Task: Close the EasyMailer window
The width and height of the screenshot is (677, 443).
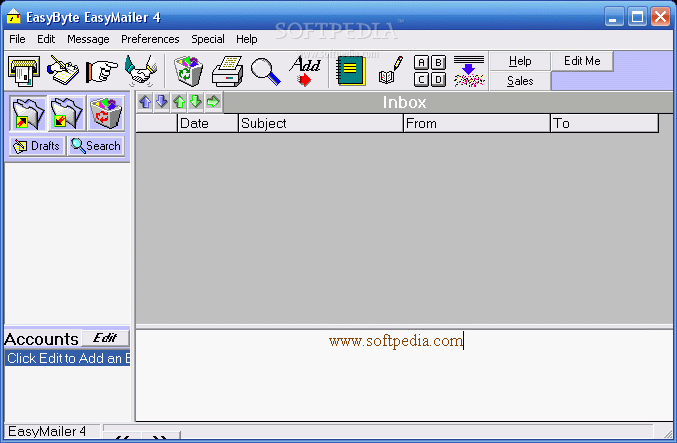Action: point(660,17)
